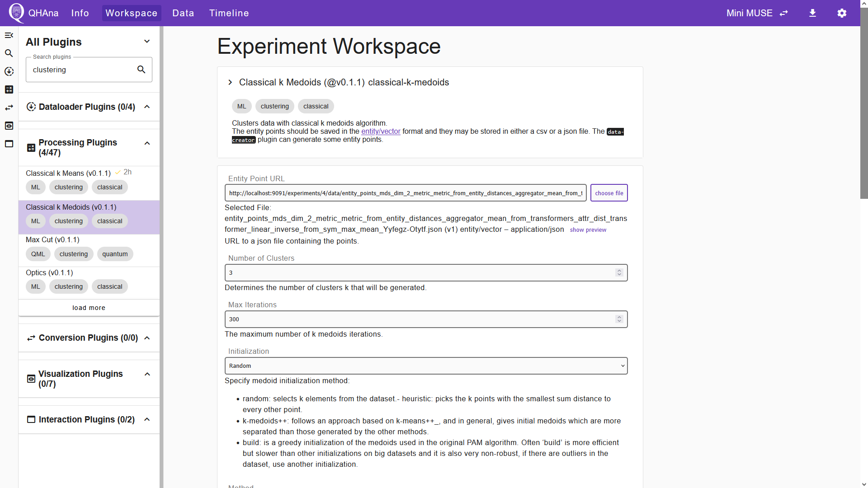Click magnifier in Search plugins field

point(142,70)
